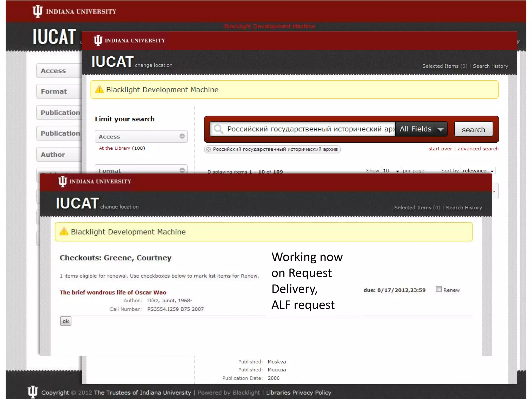Click the start over link
532x399 pixels.
440,149
